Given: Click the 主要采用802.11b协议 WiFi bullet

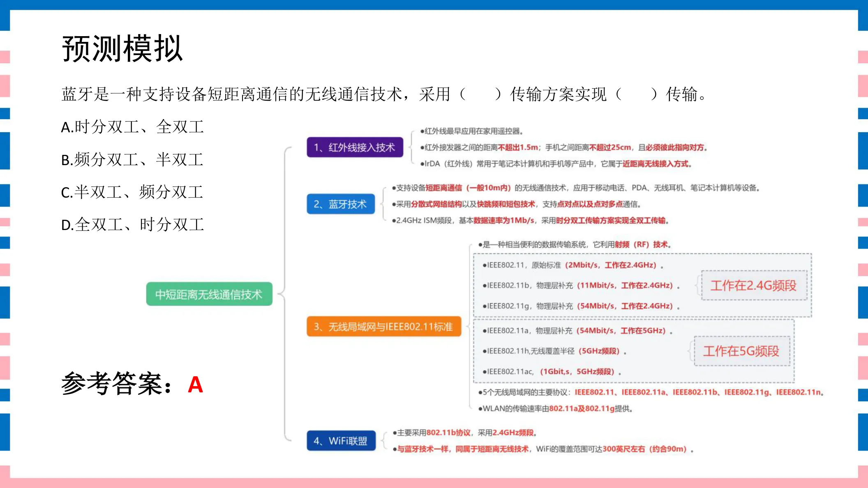Looking at the screenshot, I should 464,433.
